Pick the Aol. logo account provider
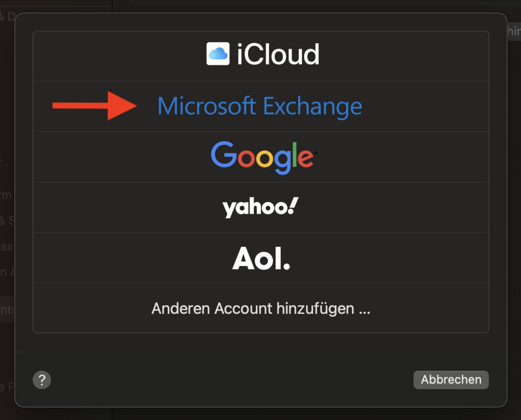 [261, 258]
